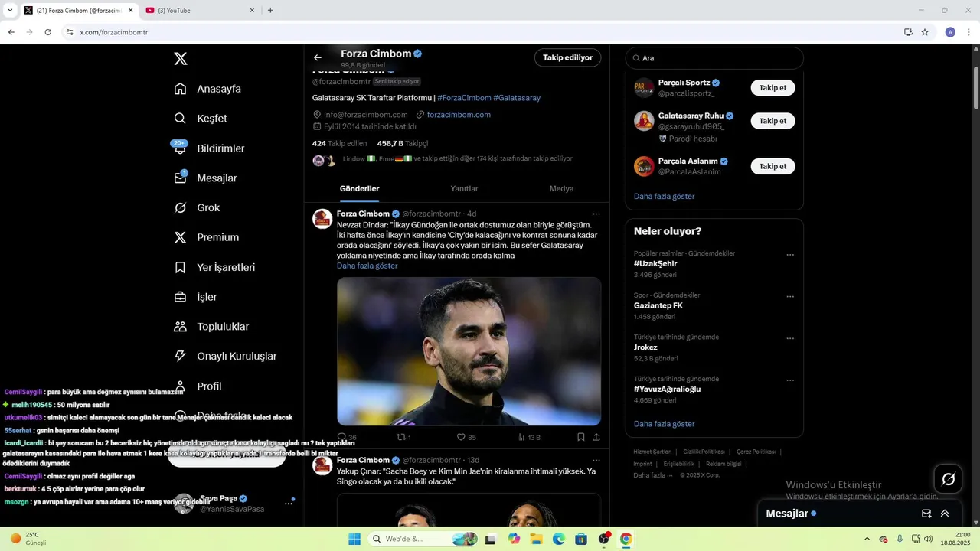
Task: Click the 'Takip ediliyor' button
Action: (567, 57)
